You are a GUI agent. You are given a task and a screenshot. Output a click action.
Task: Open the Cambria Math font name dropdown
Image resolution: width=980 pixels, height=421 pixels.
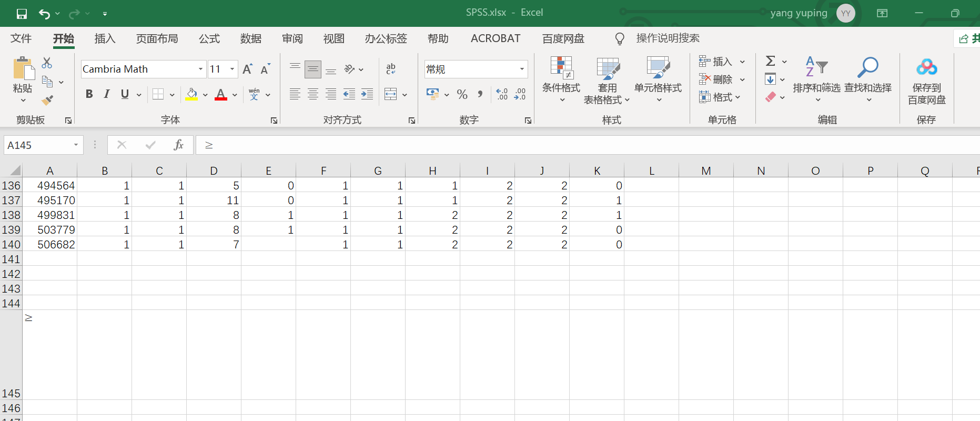click(x=200, y=69)
